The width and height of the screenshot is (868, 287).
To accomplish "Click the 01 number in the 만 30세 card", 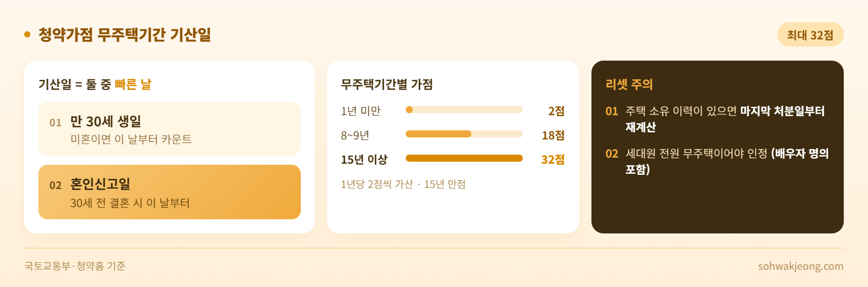I will (x=56, y=123).
